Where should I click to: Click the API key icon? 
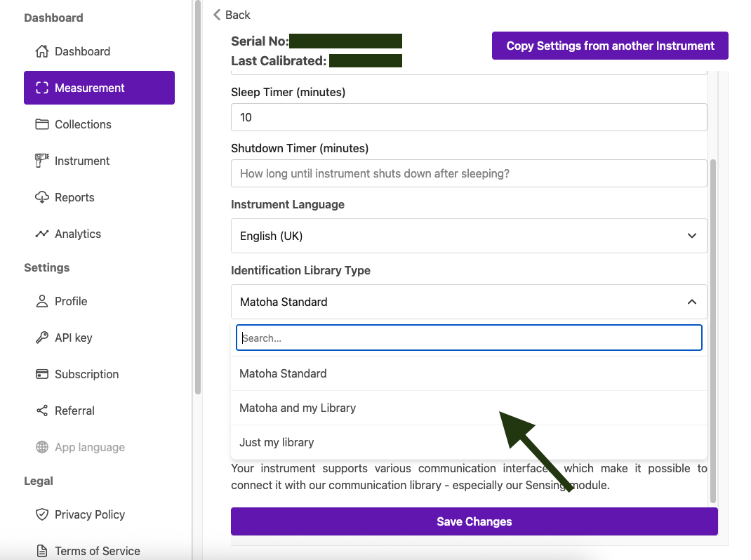click(x=42, y=338)
